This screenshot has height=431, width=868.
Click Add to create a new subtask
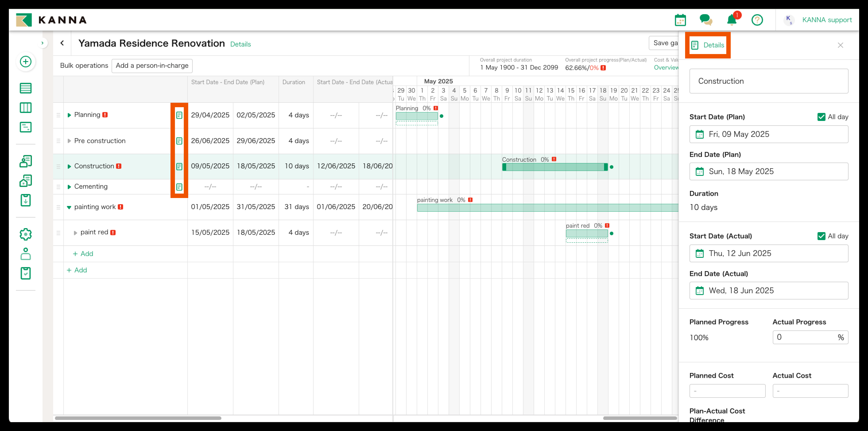point(83,253)
